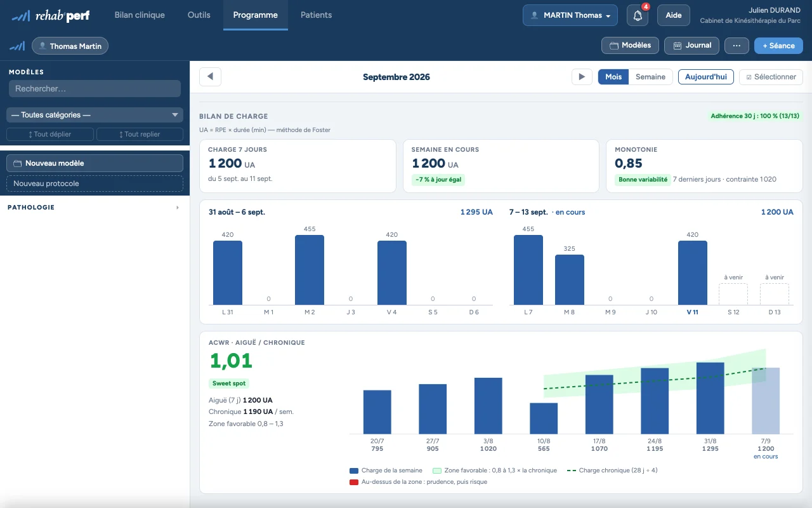This screenshot has width=812, height=508.
Task: Jump to today with Aujourd'hui
Action: (x=706, y=77)
